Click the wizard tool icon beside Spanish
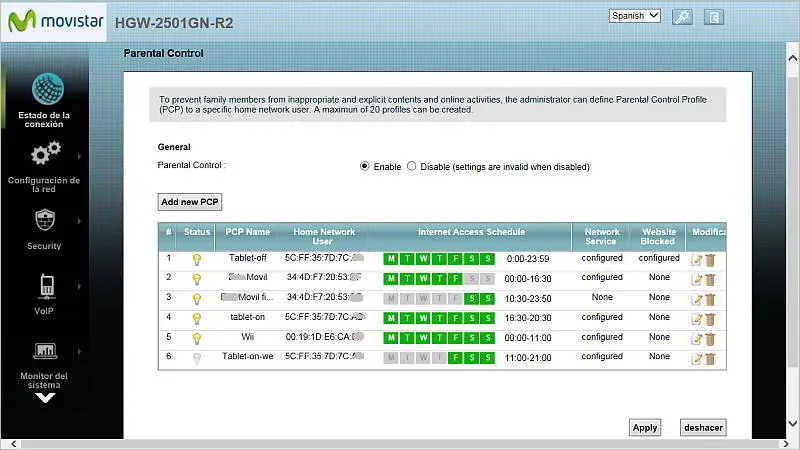Image resolution: width=800 pixels, height=450 pixels. 682,17
